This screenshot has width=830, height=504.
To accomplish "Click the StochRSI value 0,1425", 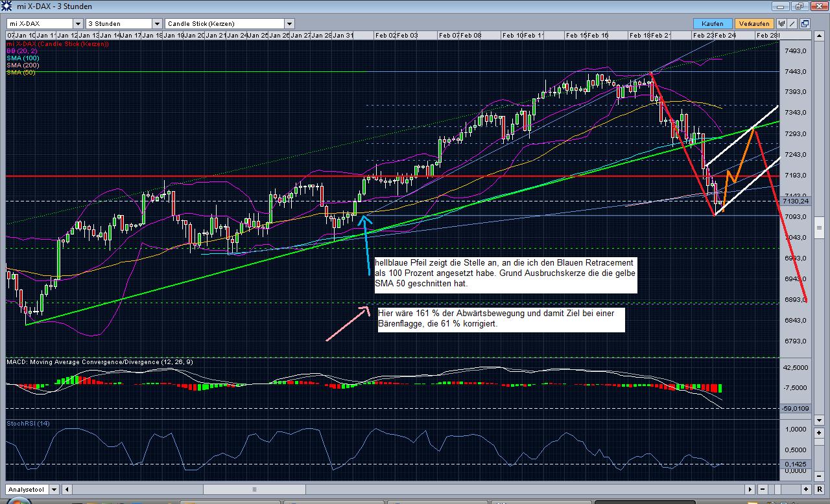I will pyautogui.click(x=796, y=464).
